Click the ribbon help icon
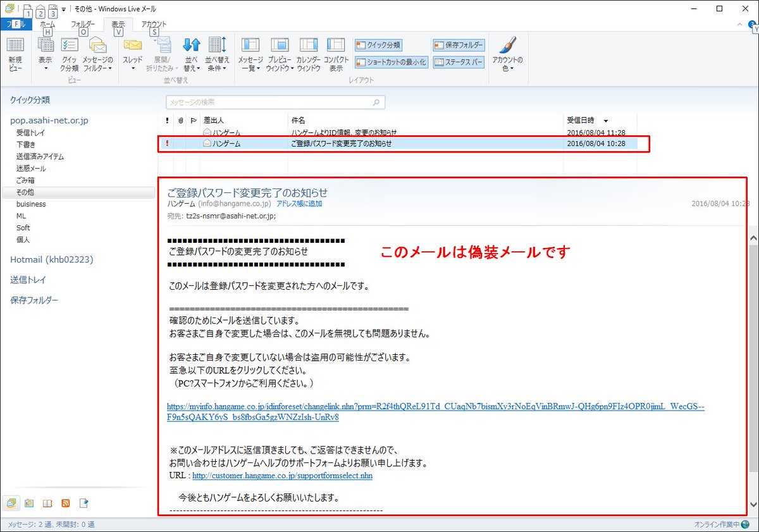 point(753,24)
